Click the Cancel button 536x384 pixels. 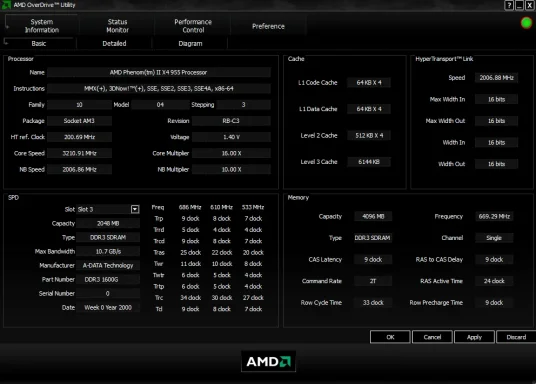coord(432,337)
